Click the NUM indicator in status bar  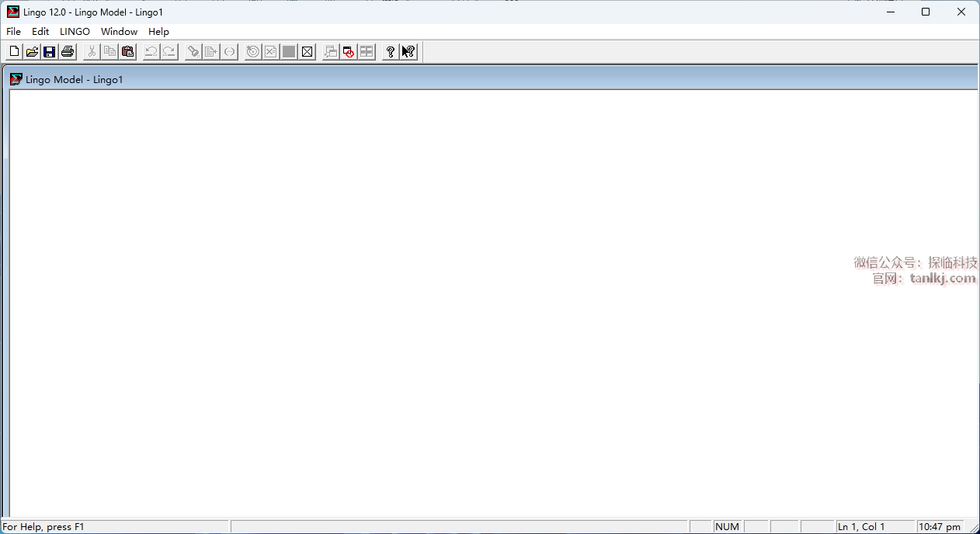point(728,527)
